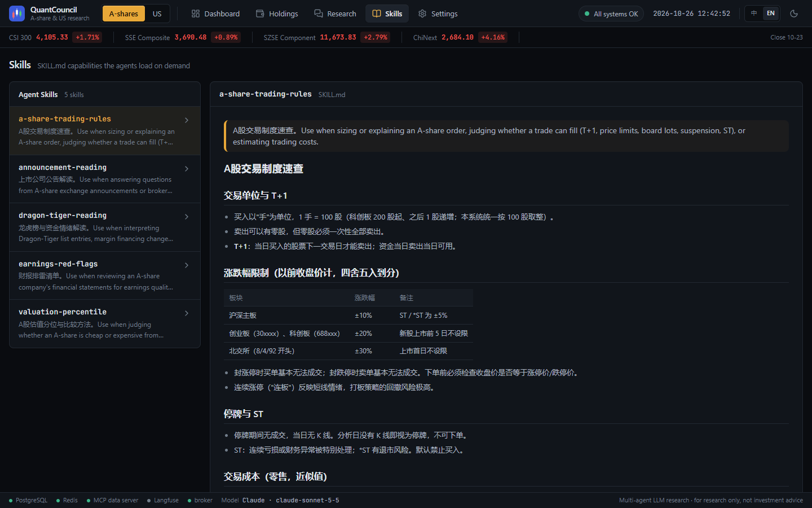The height and width of the screenshot is (508, 812).
Task: Click the All systems OK status badge
Action: 611,14
